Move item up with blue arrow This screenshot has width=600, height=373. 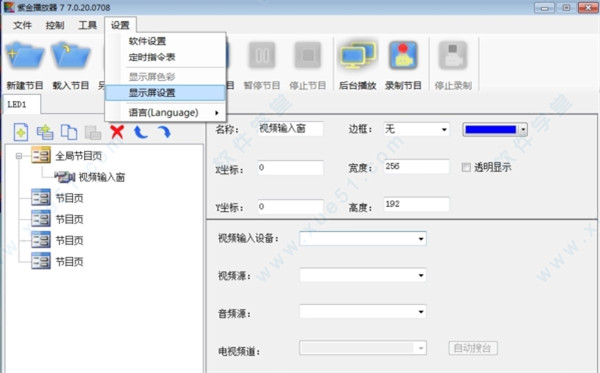tap(140, 132)
